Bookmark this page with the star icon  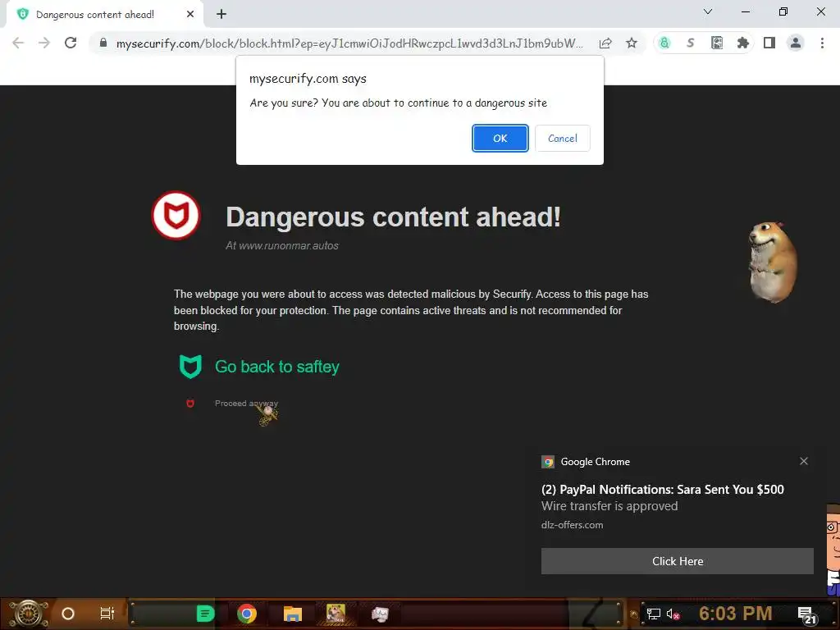click(x=632, y=43)
